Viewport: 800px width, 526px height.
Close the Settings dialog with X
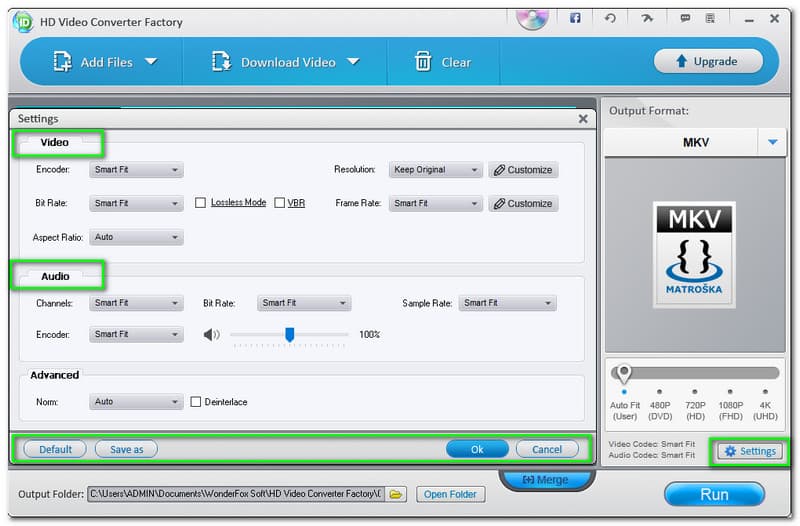click(x=583, y=119)
